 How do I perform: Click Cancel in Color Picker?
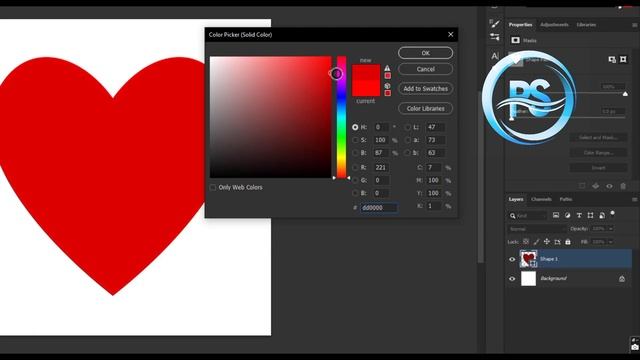[425, 69]
